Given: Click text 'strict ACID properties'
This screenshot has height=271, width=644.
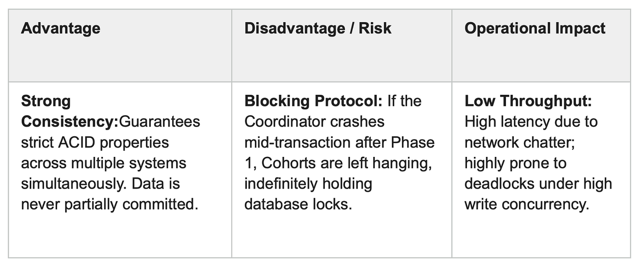Looking at the screenshot, I should point(95,143).
